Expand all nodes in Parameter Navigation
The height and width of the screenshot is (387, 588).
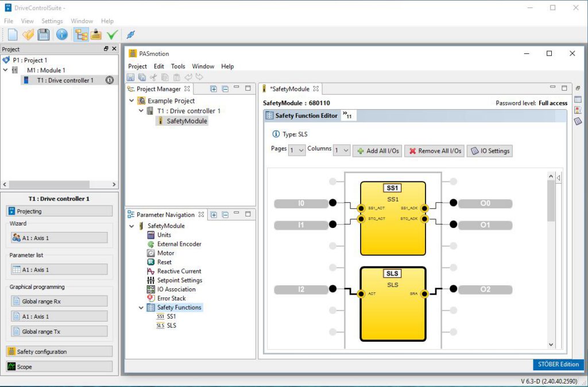point(214,215)
